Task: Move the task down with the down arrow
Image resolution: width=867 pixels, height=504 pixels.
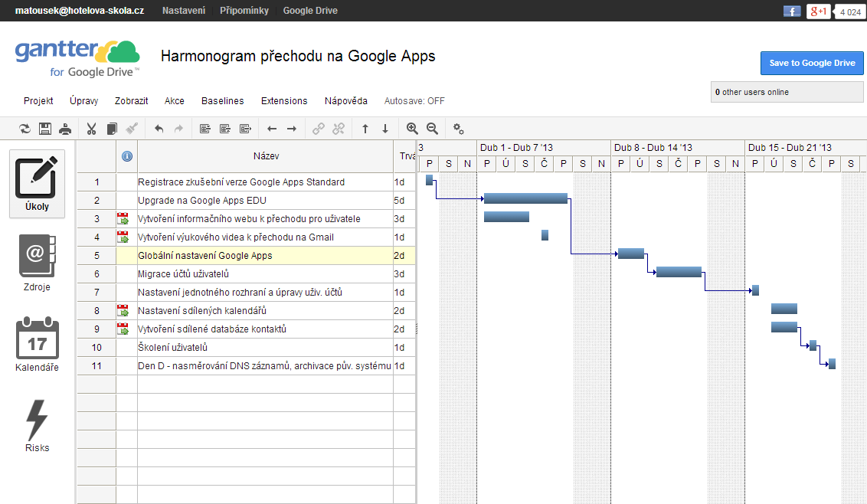Action: 385,129
